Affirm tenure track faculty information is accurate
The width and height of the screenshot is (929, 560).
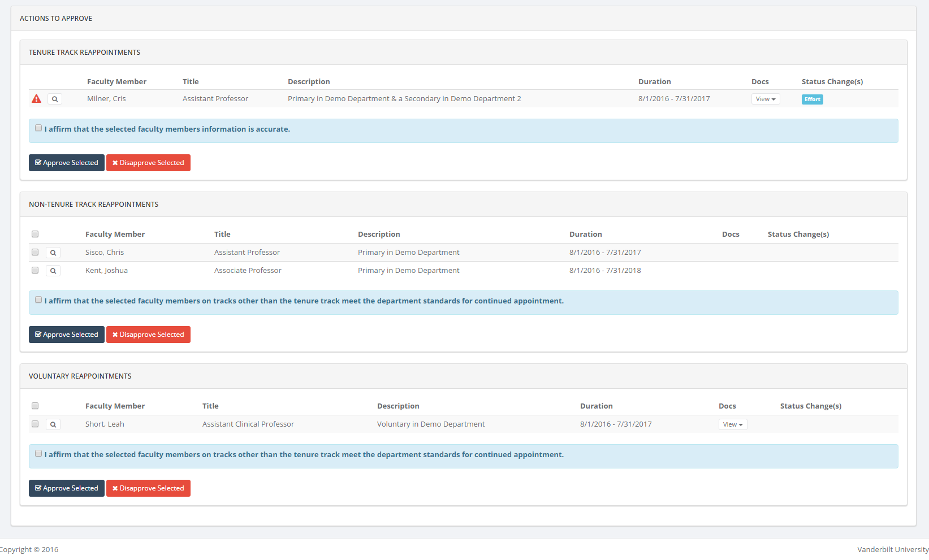click(38, 128)
